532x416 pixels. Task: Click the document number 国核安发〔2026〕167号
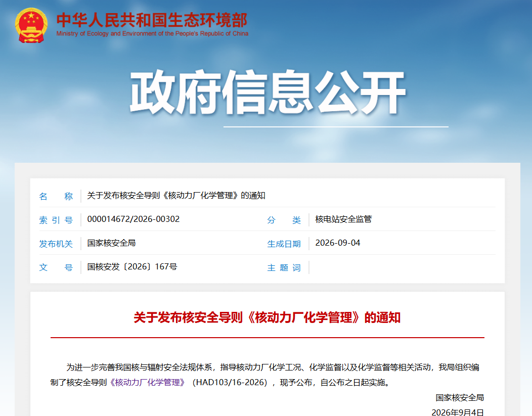click(x=132, y=266)
